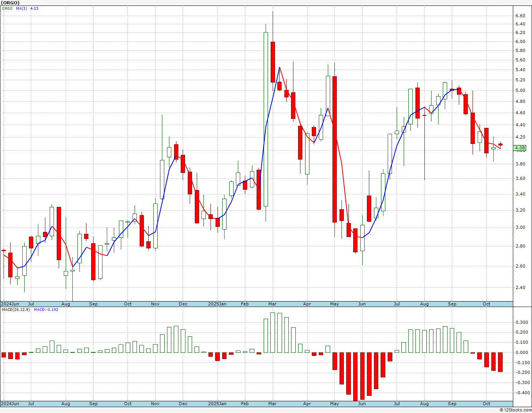Image resolution: width=532 pixels, height=413 pixels.
Task: Click the "5.40" price axis label
Action: pos(520,70)
